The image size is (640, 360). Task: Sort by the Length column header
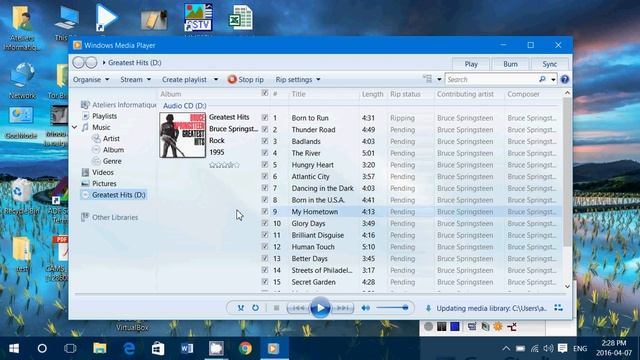pyautogui.click(x=372, y=94)
